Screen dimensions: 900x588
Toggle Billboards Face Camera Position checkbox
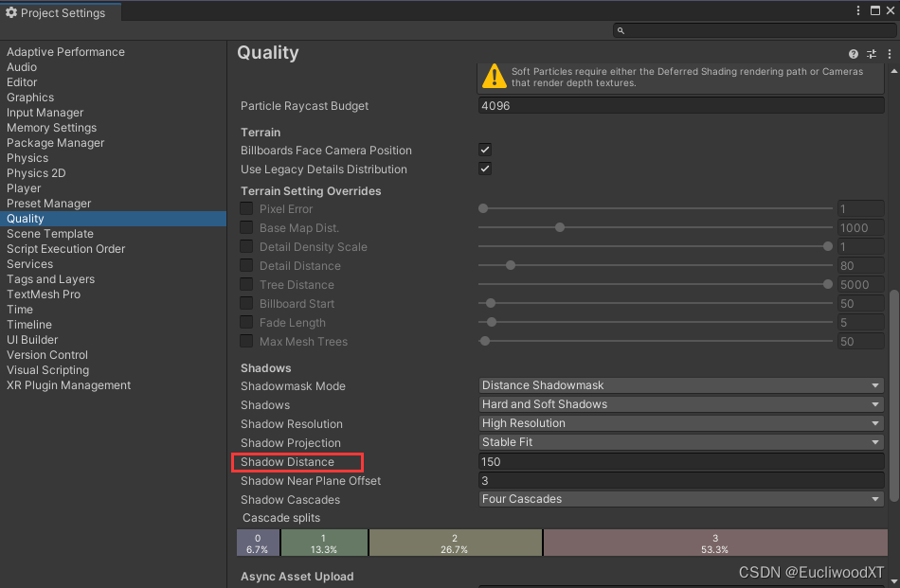[485, 150]
